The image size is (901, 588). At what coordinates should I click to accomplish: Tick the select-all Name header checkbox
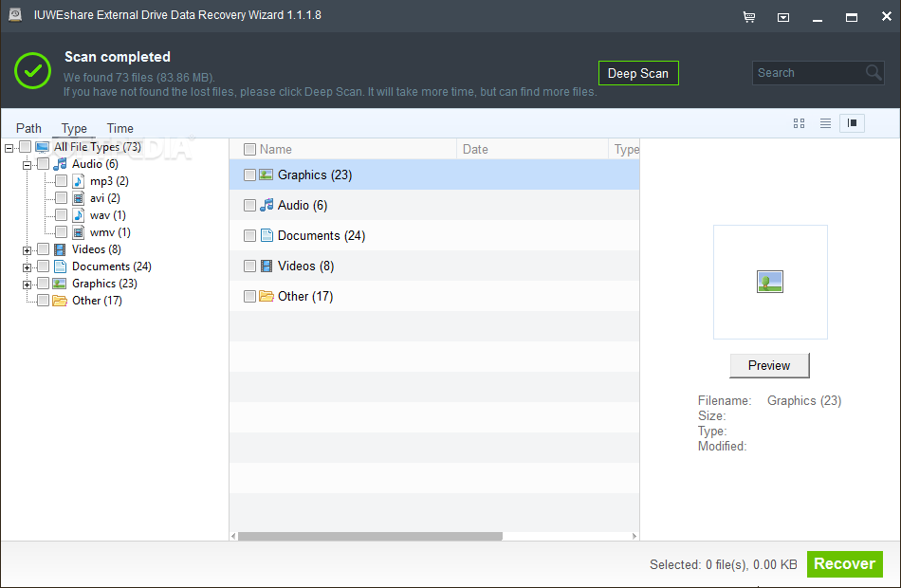[x=249, y=150]
